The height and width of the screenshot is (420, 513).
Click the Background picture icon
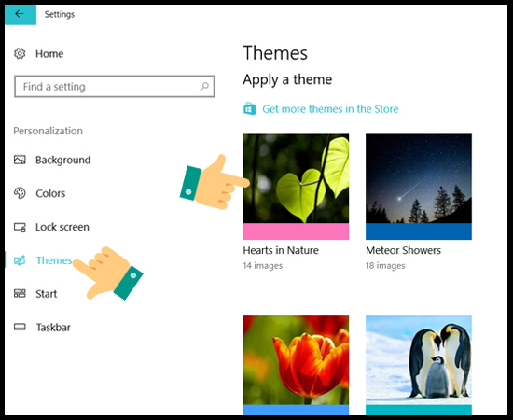click(20, 160)
